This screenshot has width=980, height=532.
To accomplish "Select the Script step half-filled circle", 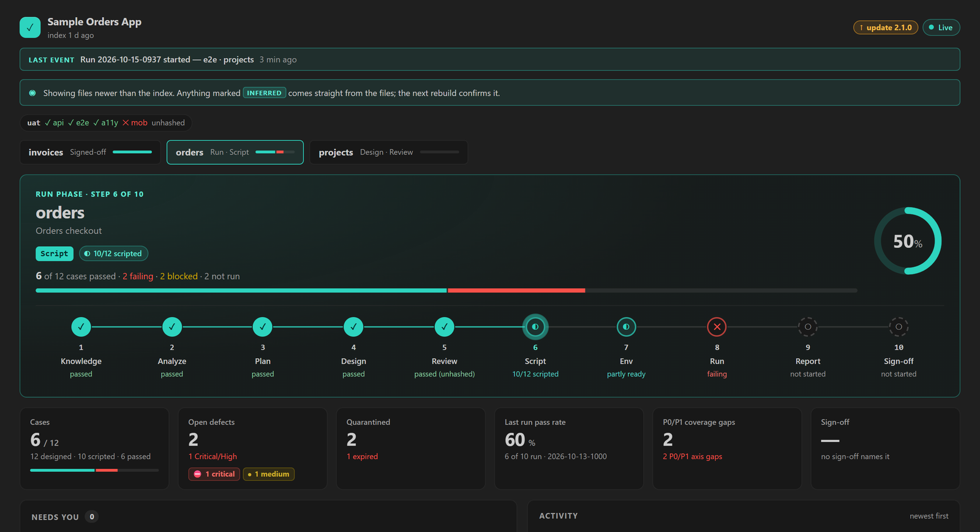I will tap(535, 327).
